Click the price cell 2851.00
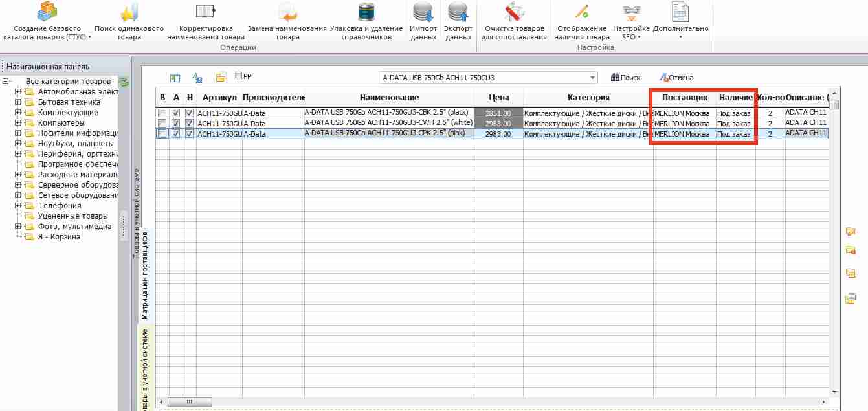This screenshot has height=411, width=868. point(498,113)
